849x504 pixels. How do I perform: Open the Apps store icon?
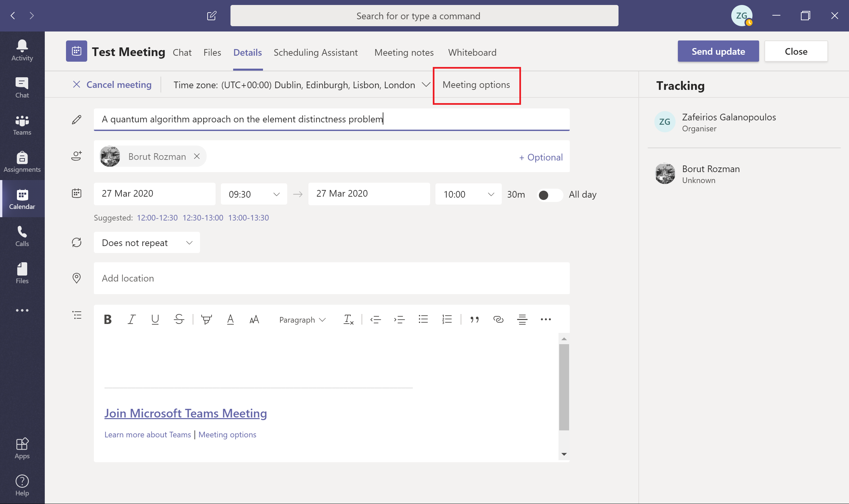coord(22,448)
